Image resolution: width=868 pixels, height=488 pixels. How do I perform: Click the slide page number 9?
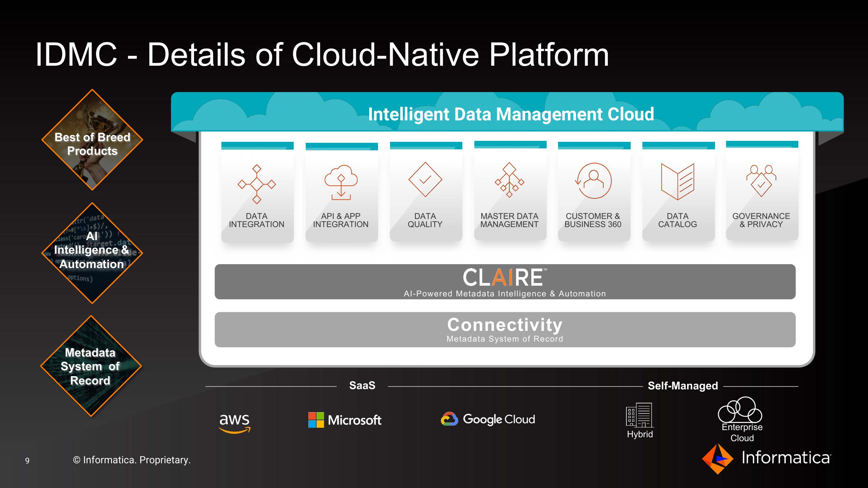tap(27, 461)
